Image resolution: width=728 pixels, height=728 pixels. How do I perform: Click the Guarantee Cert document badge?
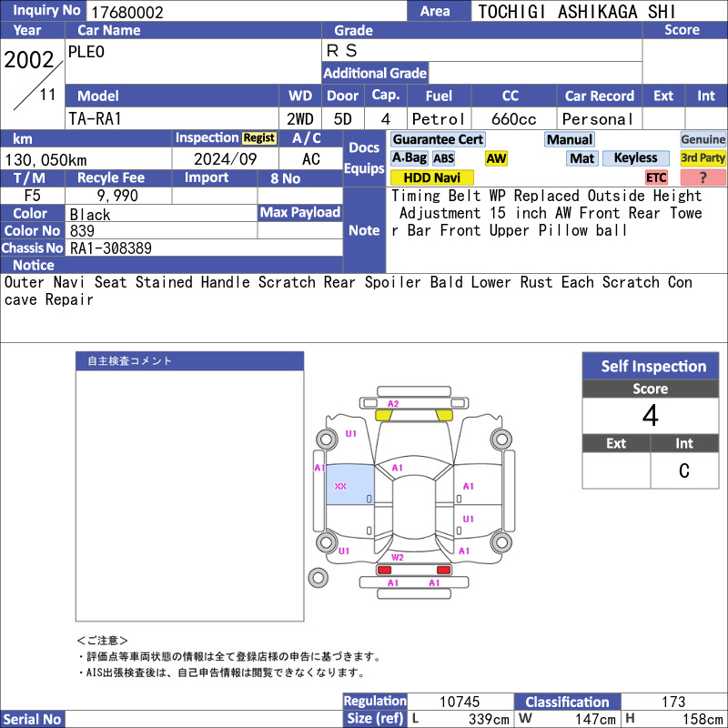click(x=438, y=139)
